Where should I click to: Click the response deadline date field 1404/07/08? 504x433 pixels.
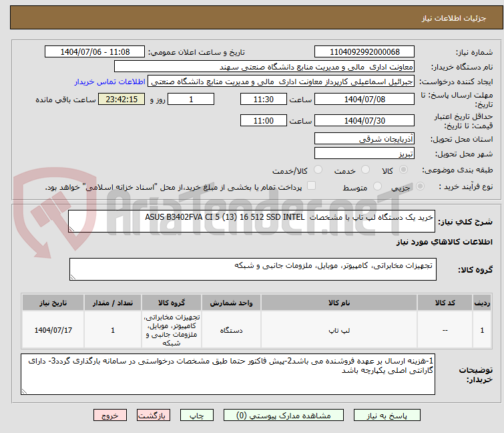(x=364, y=99)
